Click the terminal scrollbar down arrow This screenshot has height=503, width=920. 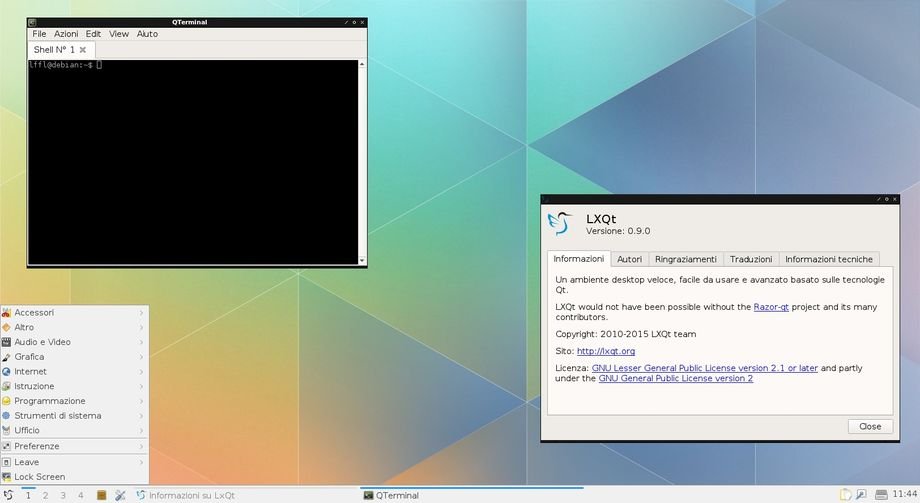coord(362,261)
